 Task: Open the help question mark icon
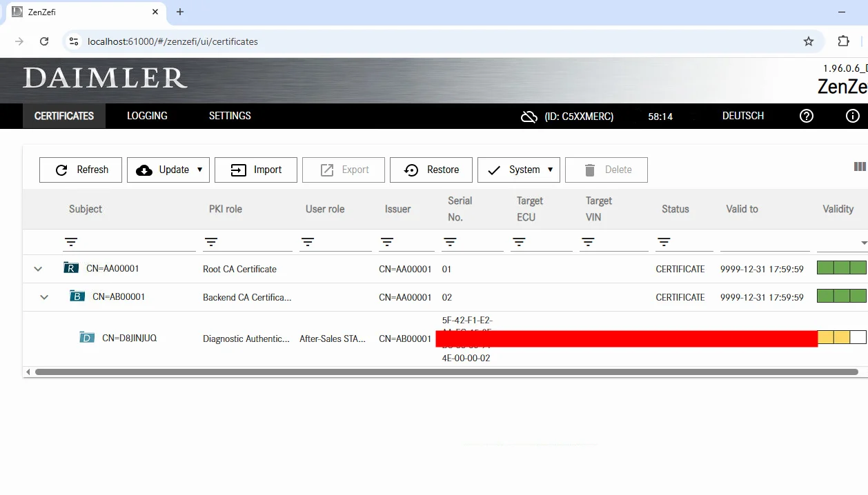click(x=807, y=116)
